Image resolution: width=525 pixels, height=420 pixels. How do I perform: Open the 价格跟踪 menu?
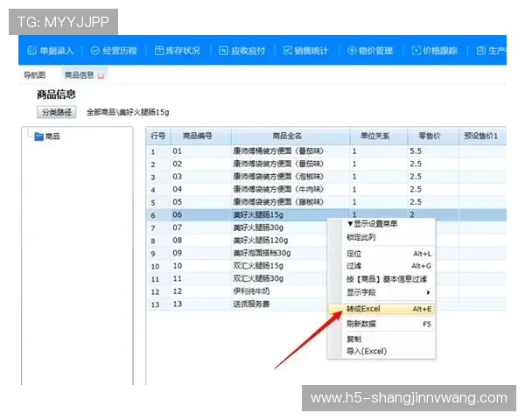(435, 51)
